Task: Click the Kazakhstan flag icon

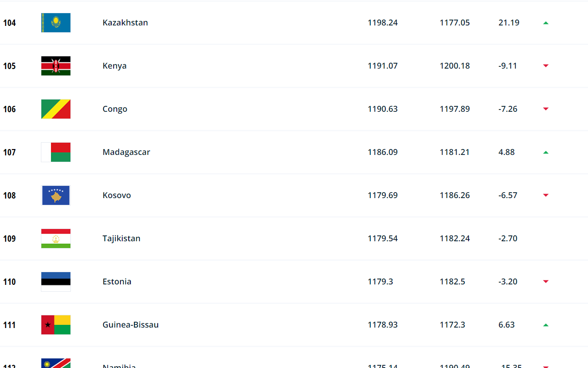Action: (x=56, y=23)
